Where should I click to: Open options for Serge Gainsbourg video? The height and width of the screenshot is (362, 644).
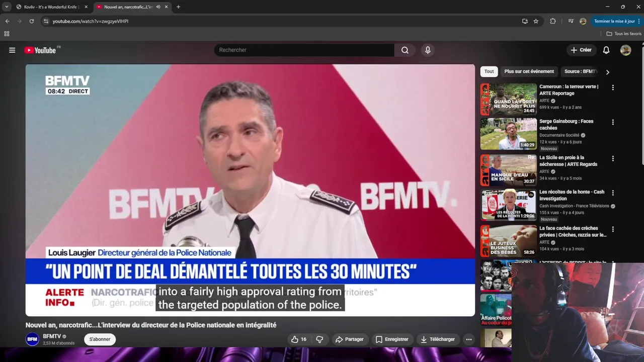[x=613, y=122]
